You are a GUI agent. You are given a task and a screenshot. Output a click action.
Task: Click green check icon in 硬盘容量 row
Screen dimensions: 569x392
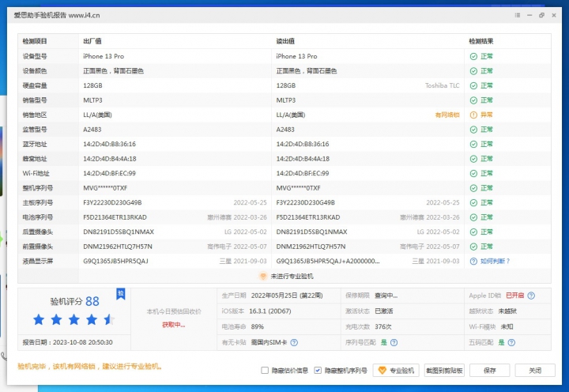point(473,85)
